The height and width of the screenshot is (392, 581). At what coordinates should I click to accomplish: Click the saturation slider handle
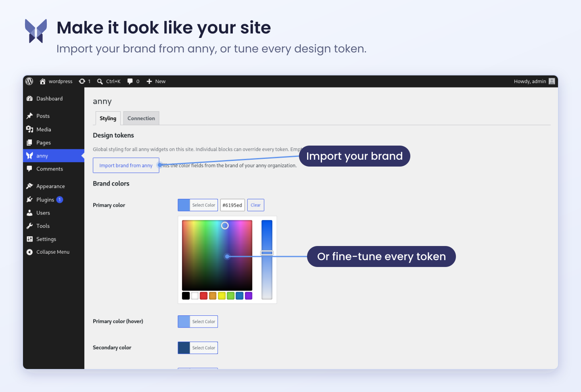point(267,253)
